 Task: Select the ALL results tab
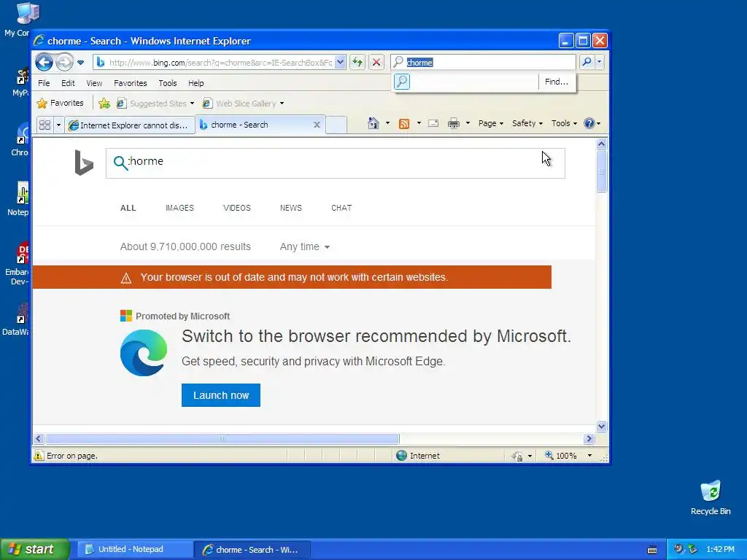point(128,208)
